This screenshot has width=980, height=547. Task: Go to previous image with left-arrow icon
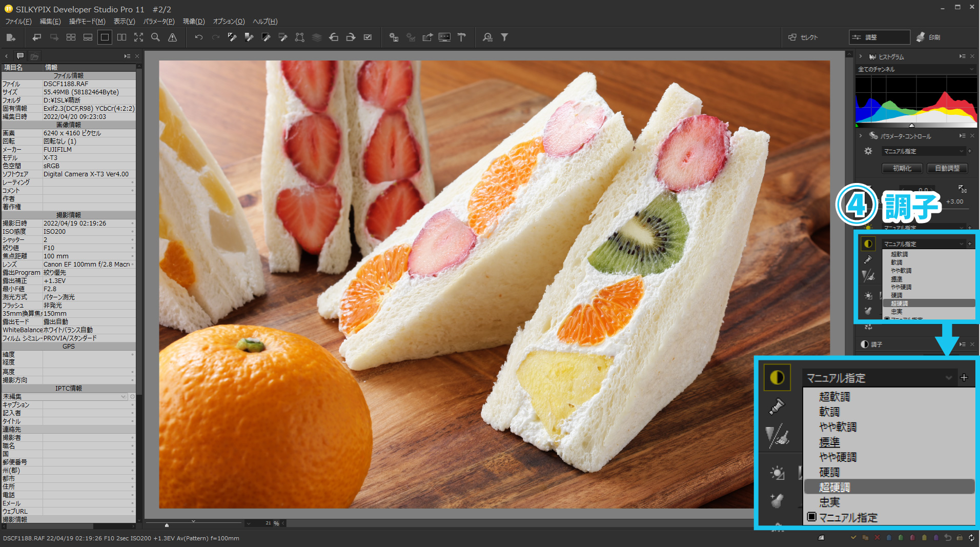[x=37, y=37]
